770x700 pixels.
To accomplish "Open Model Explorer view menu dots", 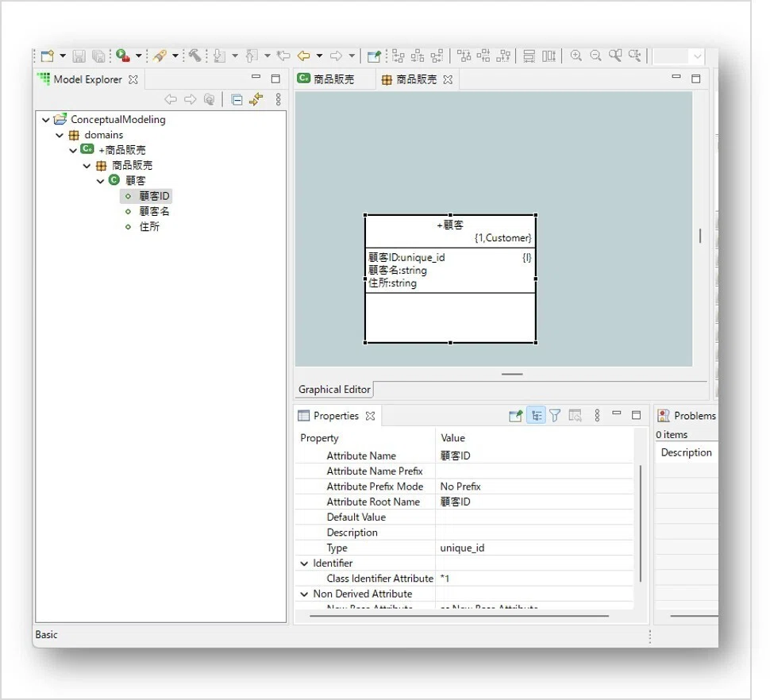I will click(x=279, y=100).
